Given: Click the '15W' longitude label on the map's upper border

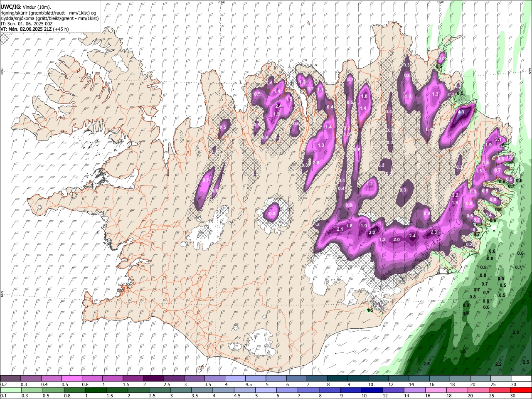Looking at the screenshot, I should point(440,2).
